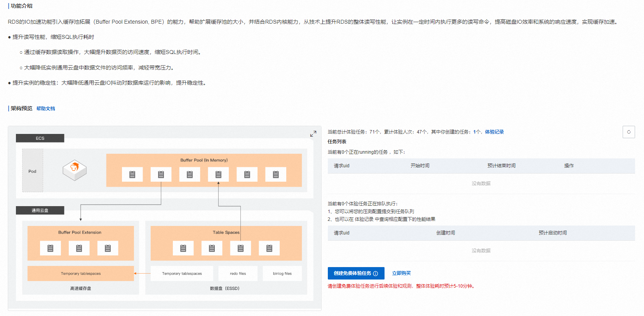Click the Pod box in diagram
644x316 pixels.
pyautogui.click(x=33, y=170)
